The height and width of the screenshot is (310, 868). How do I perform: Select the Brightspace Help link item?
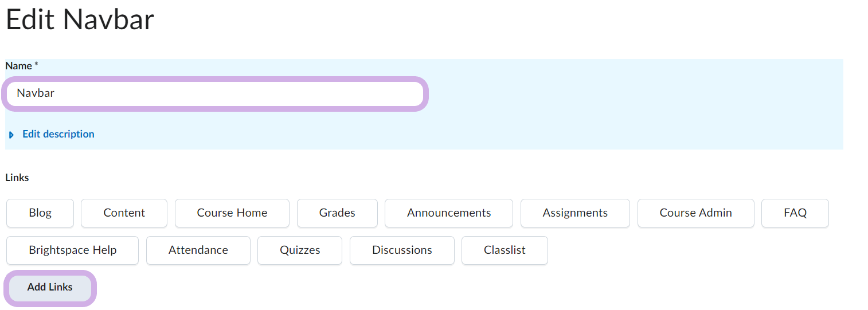pyautogui.click(x=72, y=250)
